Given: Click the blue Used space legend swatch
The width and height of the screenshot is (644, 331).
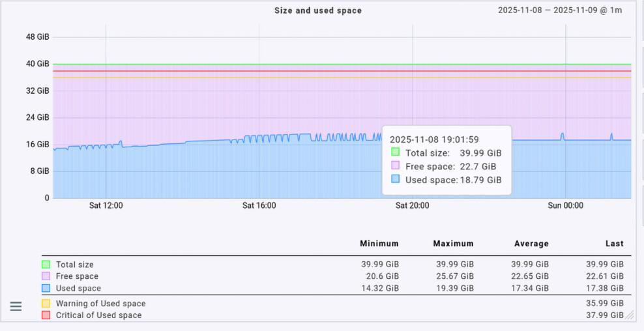Looking at the screenshot, I should pos(46,288).
